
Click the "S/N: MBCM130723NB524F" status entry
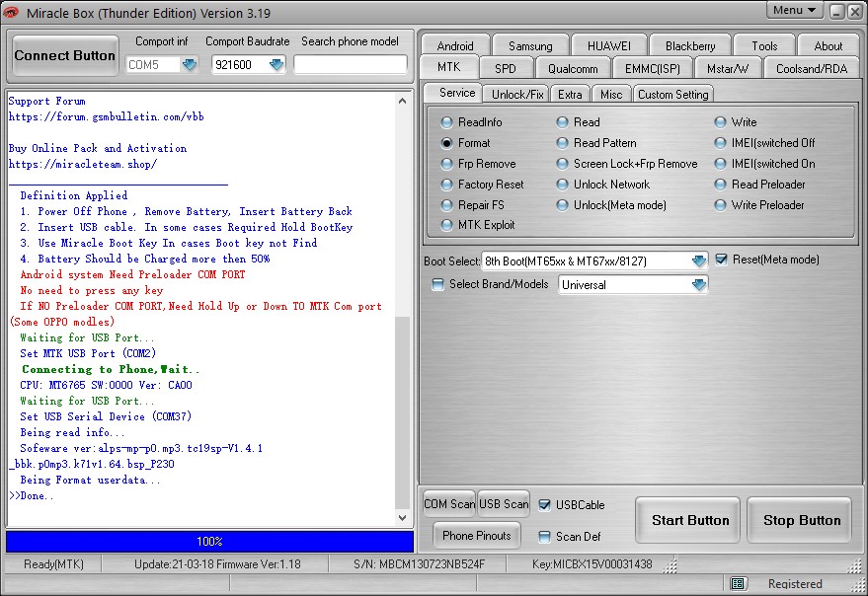pyautogui.click(x=420, y=564)
